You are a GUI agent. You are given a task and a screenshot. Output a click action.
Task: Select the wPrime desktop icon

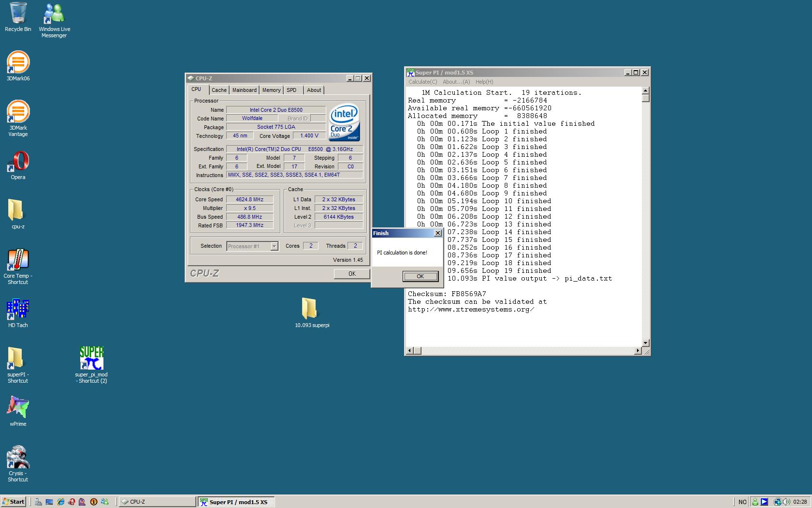pos(18,412)
